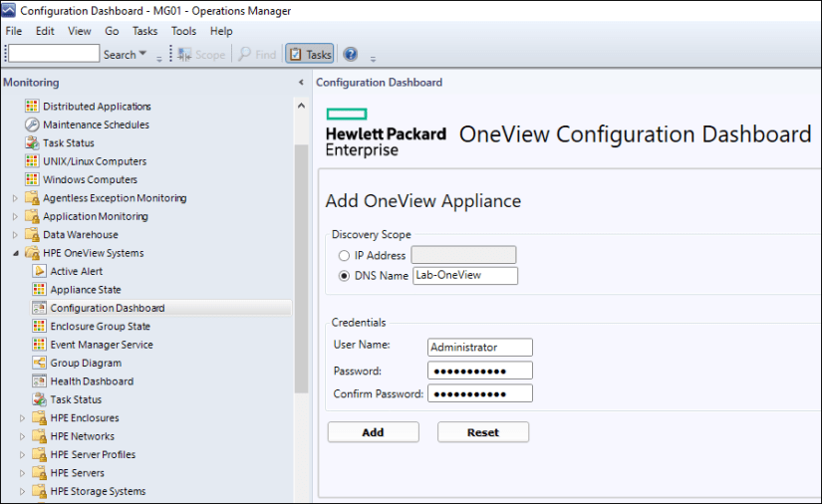Click the HPE Networks folder icon

(39, 436)
